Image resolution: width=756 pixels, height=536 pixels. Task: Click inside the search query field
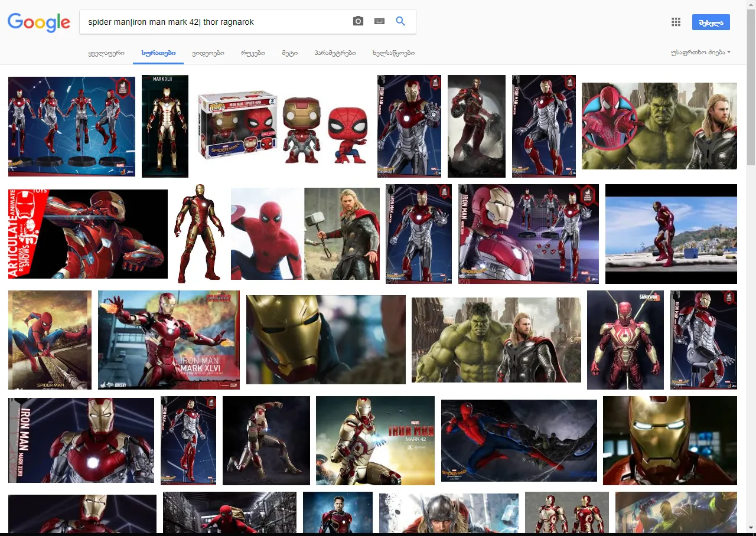(216, 22)
